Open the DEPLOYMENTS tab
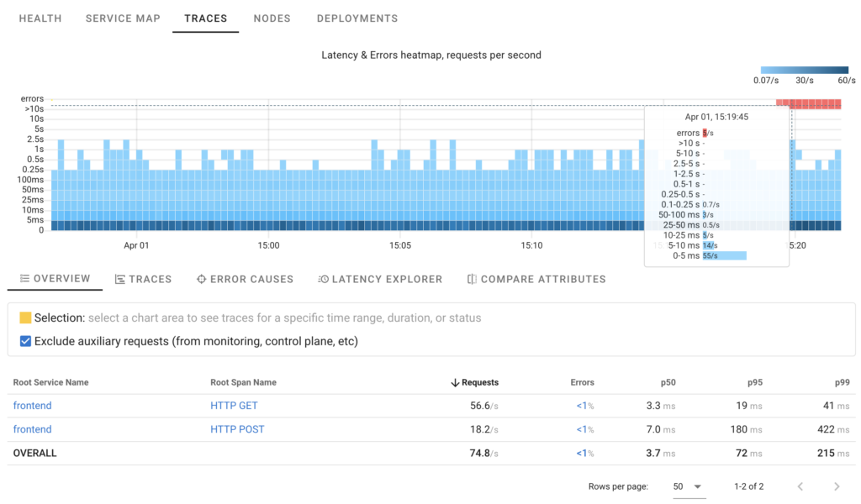Screen dimensions: 861x504 coord(357,18)
